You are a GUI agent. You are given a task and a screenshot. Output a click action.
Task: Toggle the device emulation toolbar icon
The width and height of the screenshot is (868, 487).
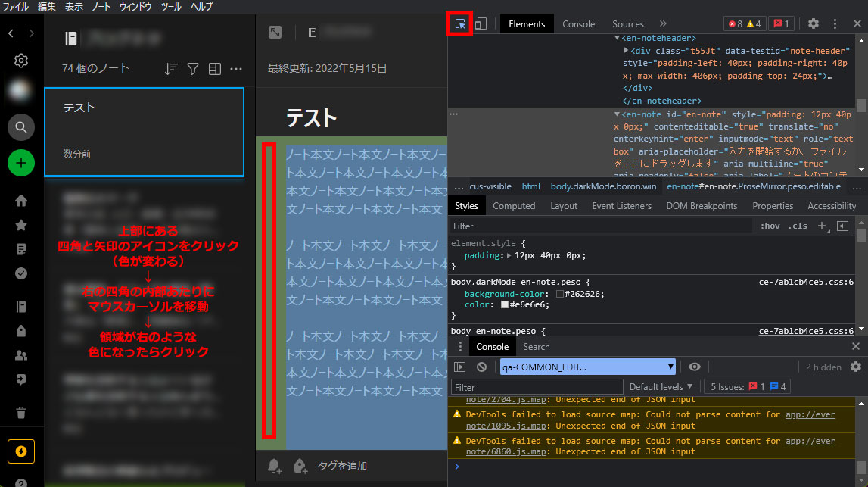[481, 23]
